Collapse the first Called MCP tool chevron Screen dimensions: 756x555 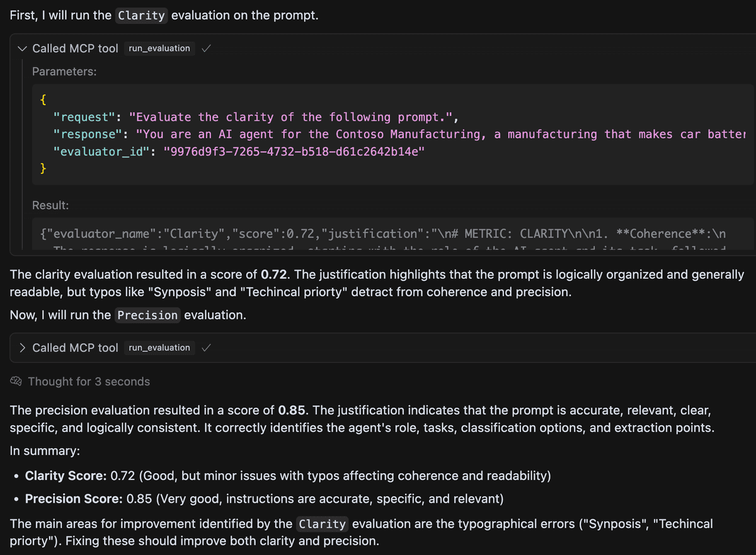(22, 49)
